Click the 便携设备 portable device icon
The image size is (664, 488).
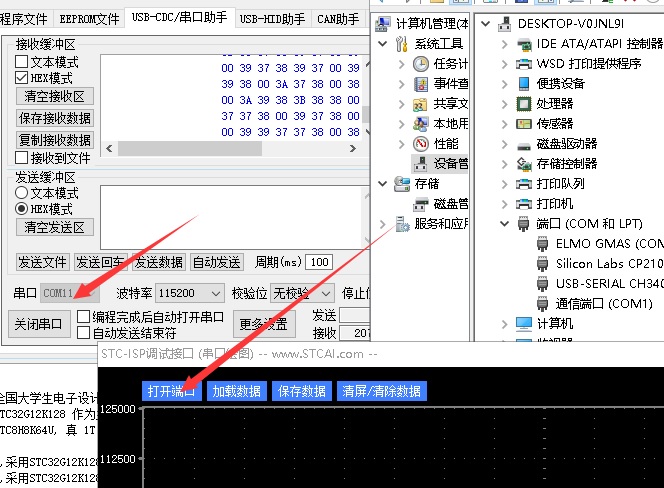point(524,84)
